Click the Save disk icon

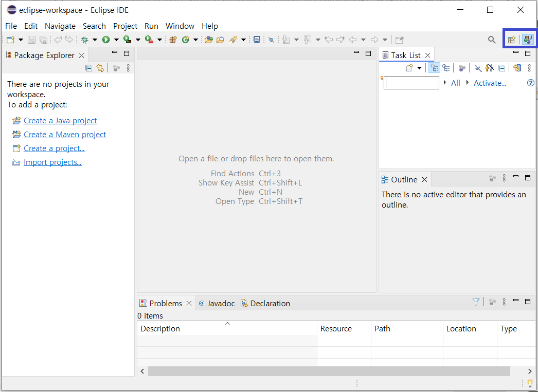pyautogui.click(x=31, y=40)
